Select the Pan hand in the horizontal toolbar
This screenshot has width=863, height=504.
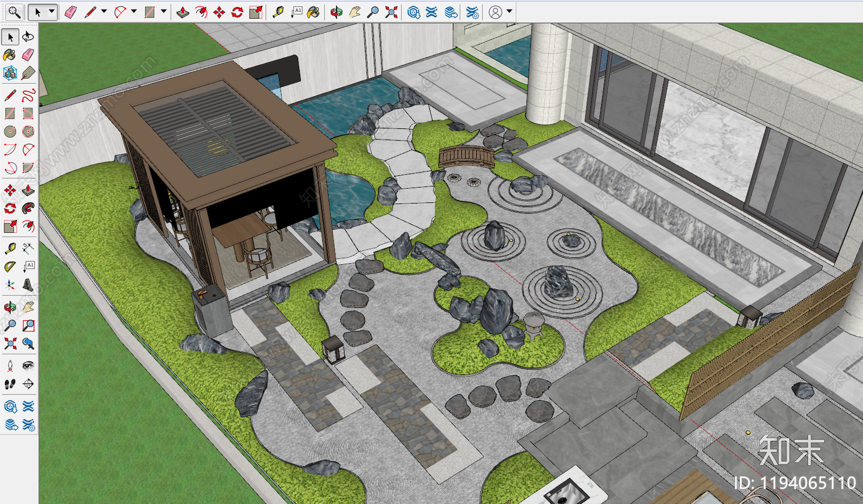[354, 12]
